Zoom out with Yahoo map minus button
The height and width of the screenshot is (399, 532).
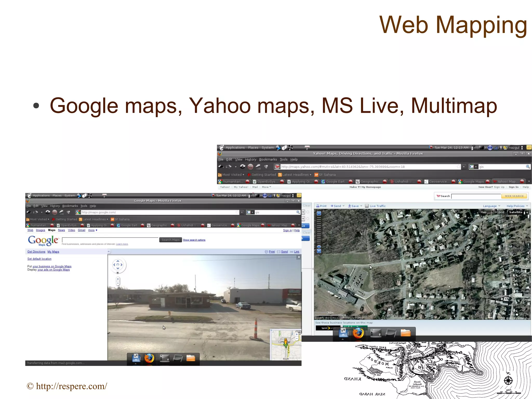(319, 213)
